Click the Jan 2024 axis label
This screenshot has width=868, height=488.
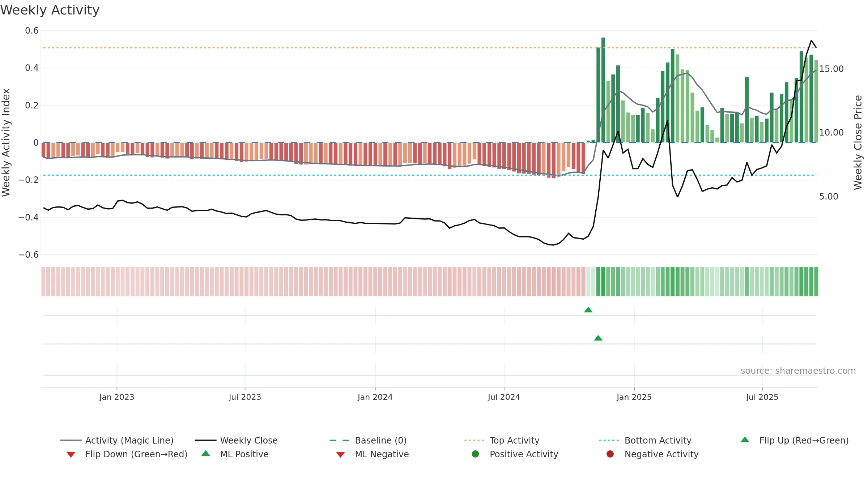point(375,397)
